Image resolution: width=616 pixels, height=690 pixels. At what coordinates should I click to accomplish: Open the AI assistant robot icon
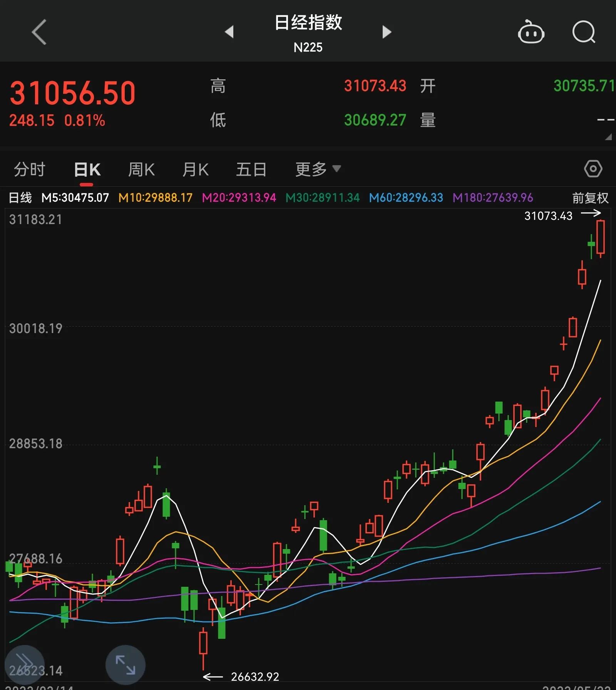(x=532, y=32)
